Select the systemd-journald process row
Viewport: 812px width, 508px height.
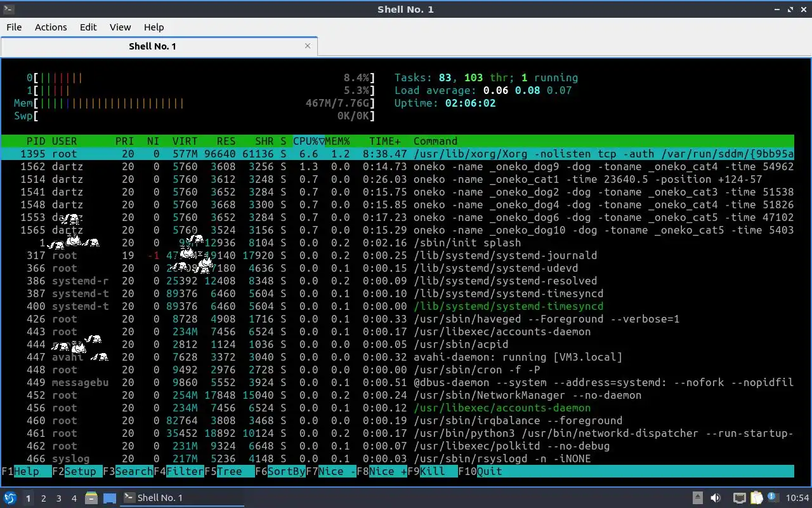click(398, 255)
